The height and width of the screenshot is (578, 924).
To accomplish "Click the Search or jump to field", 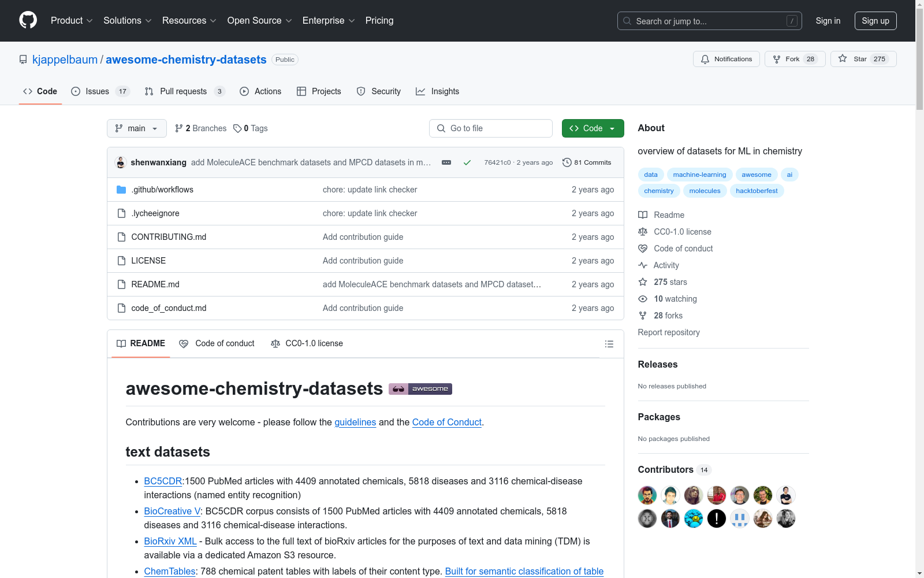I will click(x=710, y=21).
